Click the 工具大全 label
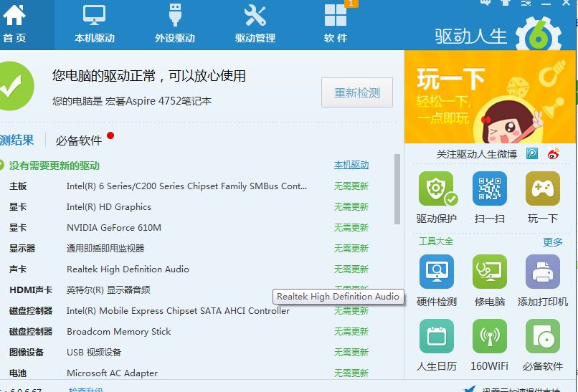 coord(436,242)
